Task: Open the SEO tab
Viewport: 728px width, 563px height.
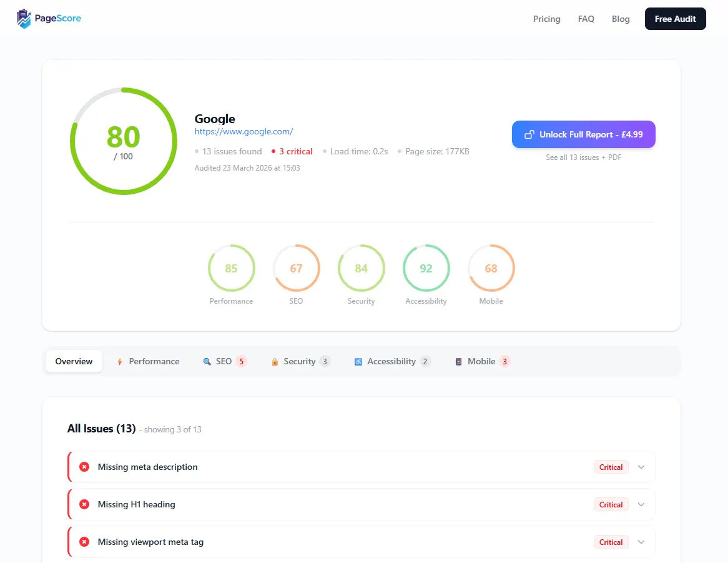Action: (225, 361)
